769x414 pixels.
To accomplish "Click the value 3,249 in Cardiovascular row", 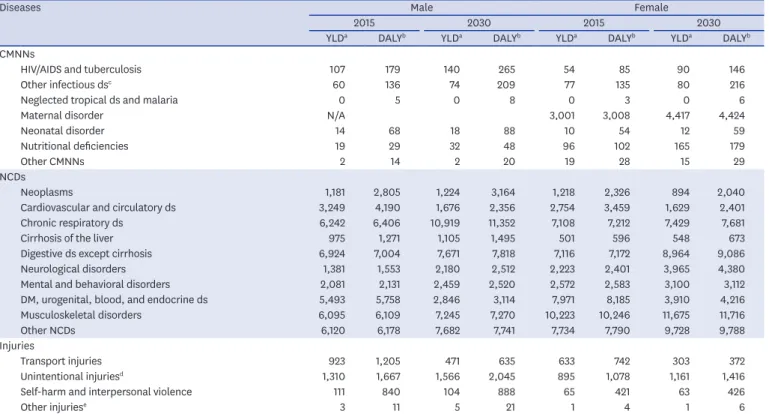I will (332, 207).
